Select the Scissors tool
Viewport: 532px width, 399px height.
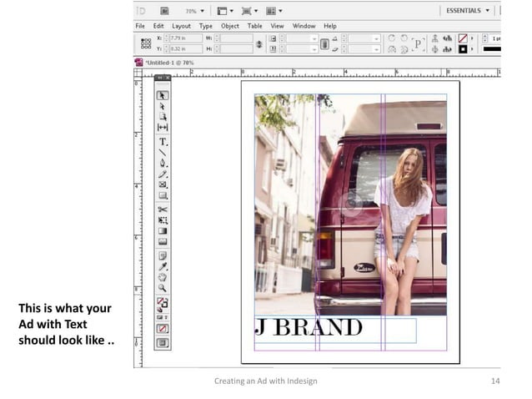pos(163,210)
